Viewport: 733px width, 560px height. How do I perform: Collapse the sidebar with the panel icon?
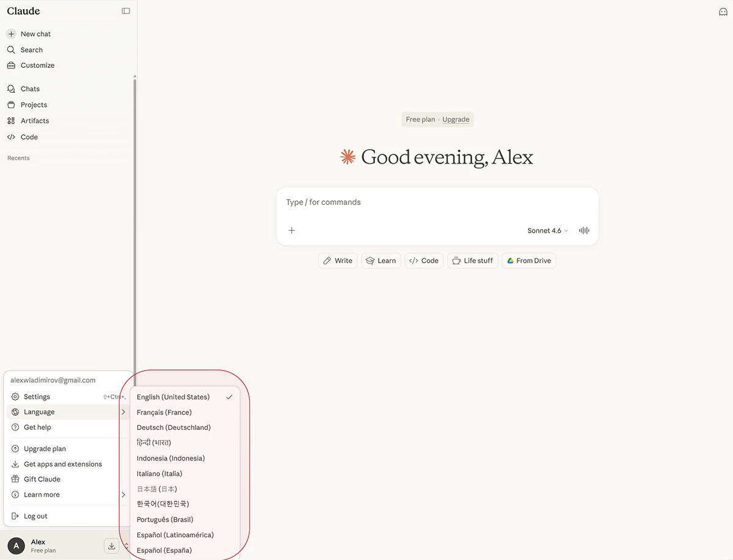[x=126, y=11]
